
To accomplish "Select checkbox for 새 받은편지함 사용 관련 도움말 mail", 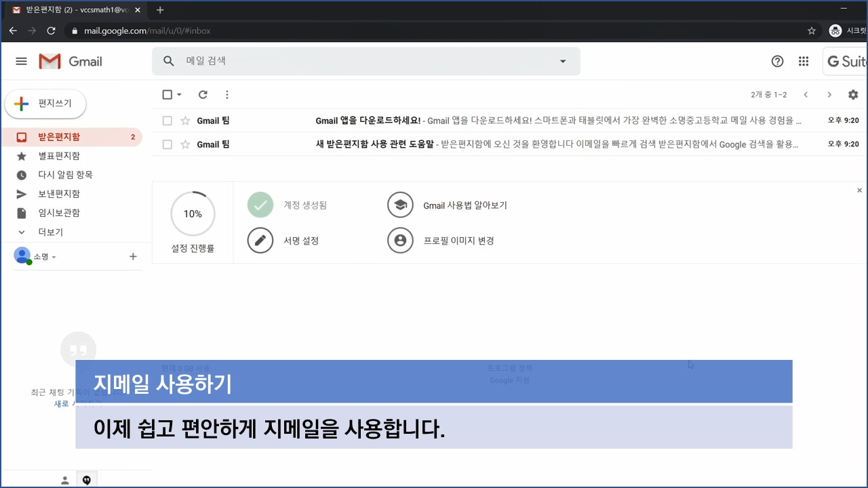I will click(167, 144).
